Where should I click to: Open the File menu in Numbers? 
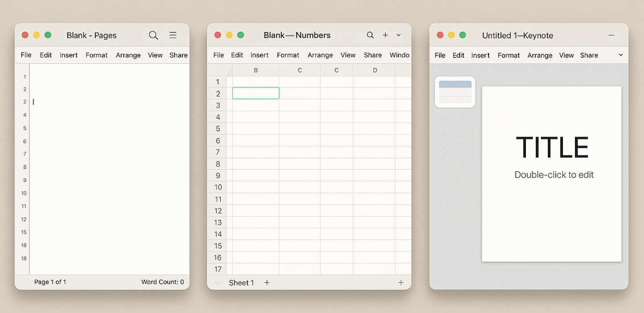click(x=219, y=55)
